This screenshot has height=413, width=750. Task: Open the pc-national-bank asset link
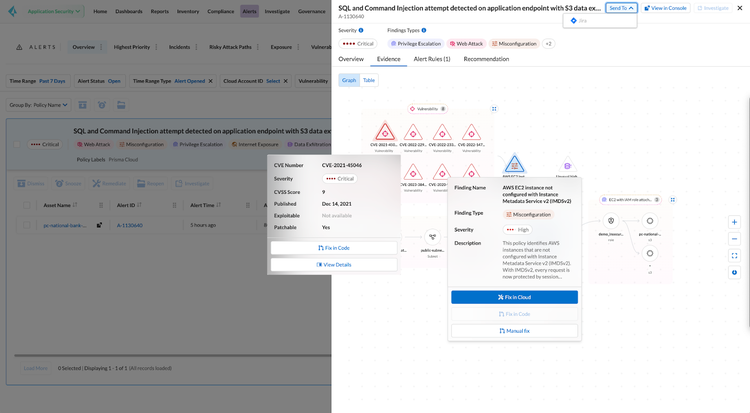click(x=65, y=225)
